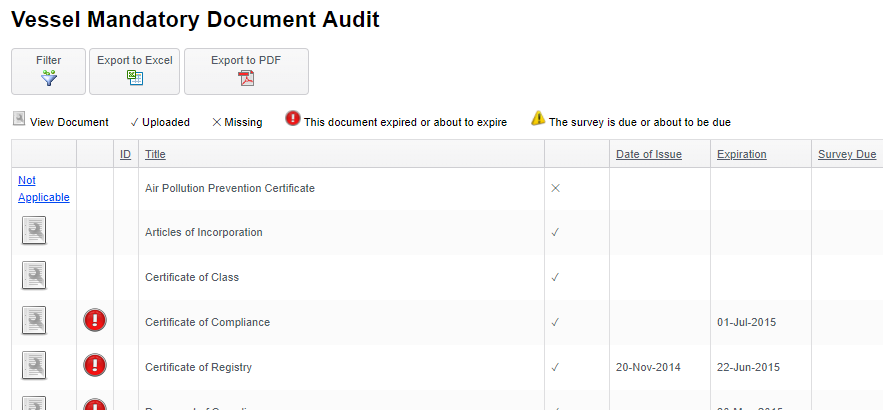Sort table by ID column
This screenshot has height=410, width=883.
(x=126, y=154)
